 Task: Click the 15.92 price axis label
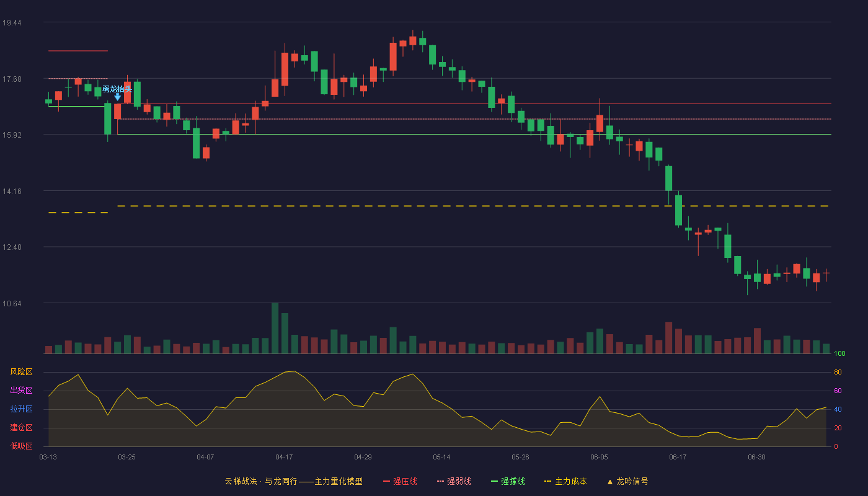click(x=12, y=135)
